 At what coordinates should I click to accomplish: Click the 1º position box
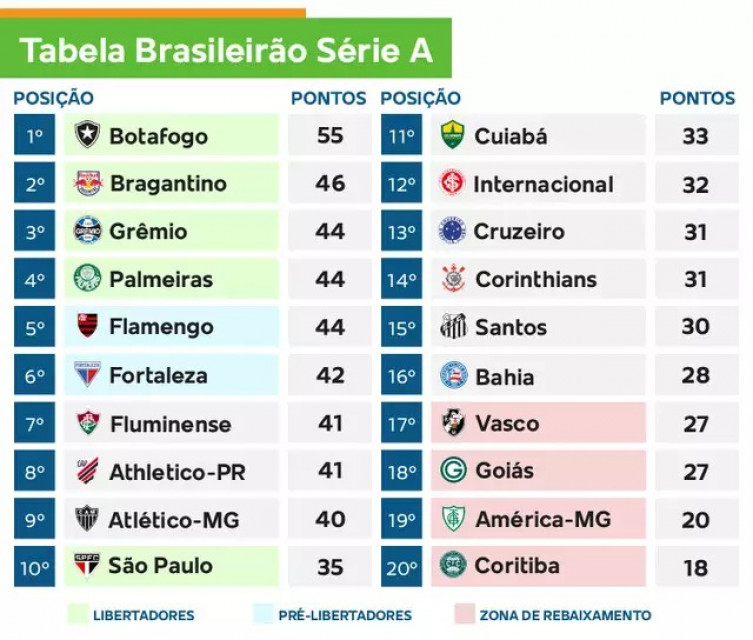click(35, 134)
